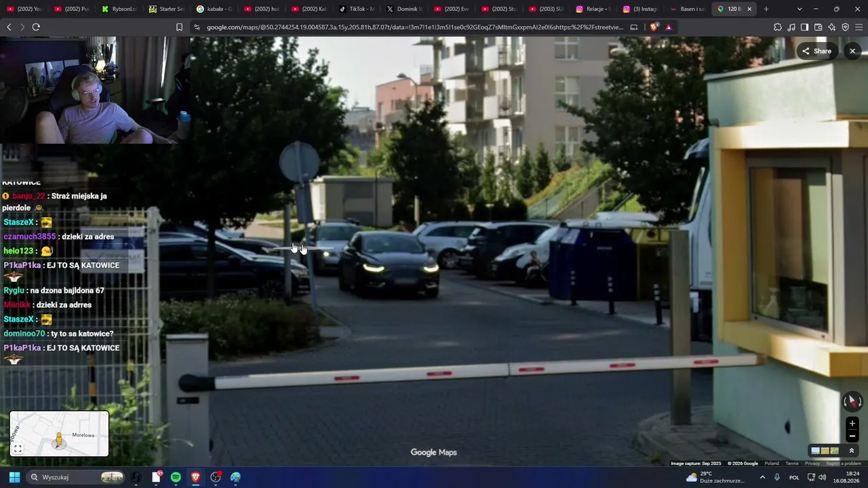The width and height of the screenshot is (868, 488).
Task: Open the Poland link in the footer
Action: pos(772,464)
